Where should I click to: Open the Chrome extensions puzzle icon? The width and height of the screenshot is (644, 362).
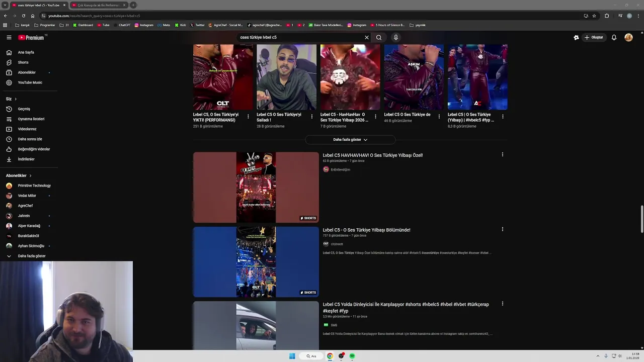point(607,16)
